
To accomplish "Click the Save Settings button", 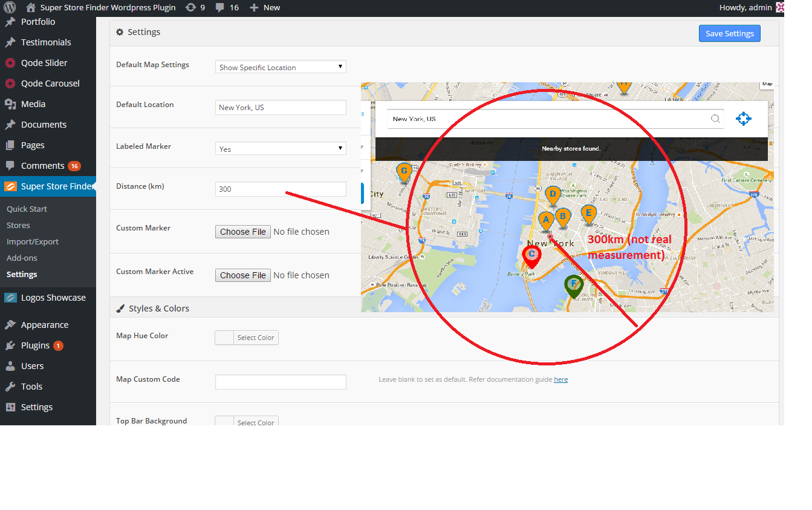I will pyautogui.click(x=730, y=33).
